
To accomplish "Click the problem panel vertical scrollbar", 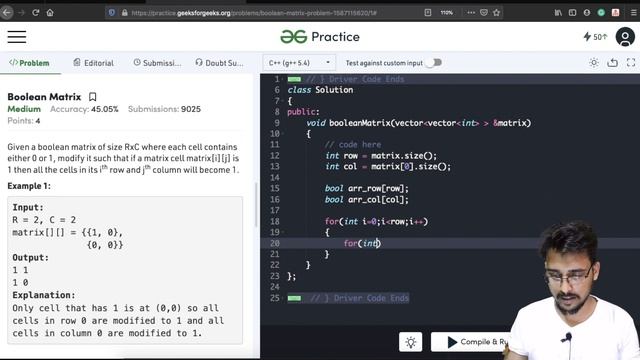I will click(x=256, y=204).
